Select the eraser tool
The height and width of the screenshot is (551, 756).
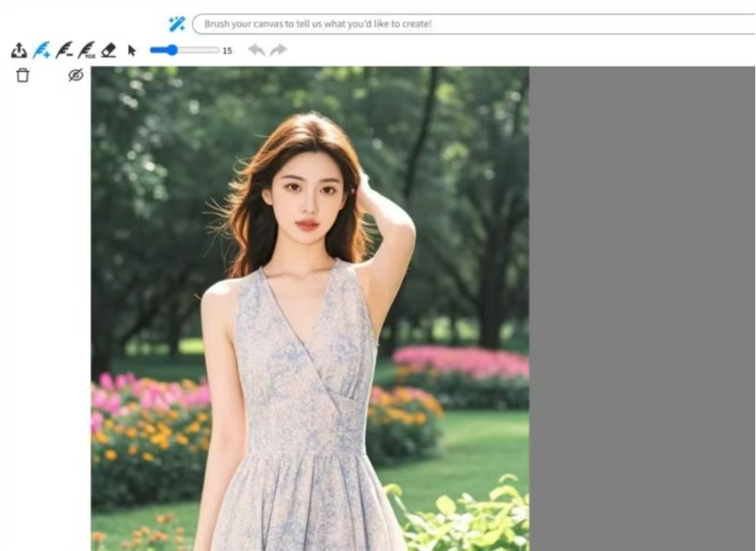click(109, 50)
